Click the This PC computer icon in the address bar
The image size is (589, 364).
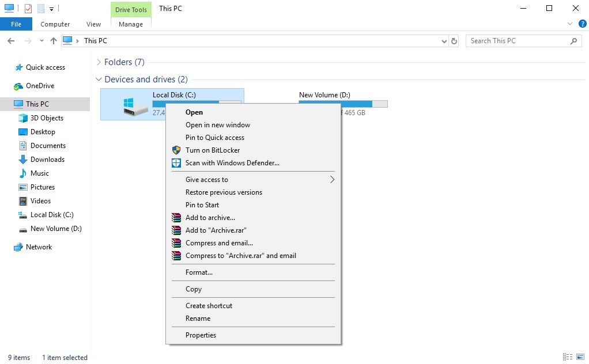(x=67, y=40)
